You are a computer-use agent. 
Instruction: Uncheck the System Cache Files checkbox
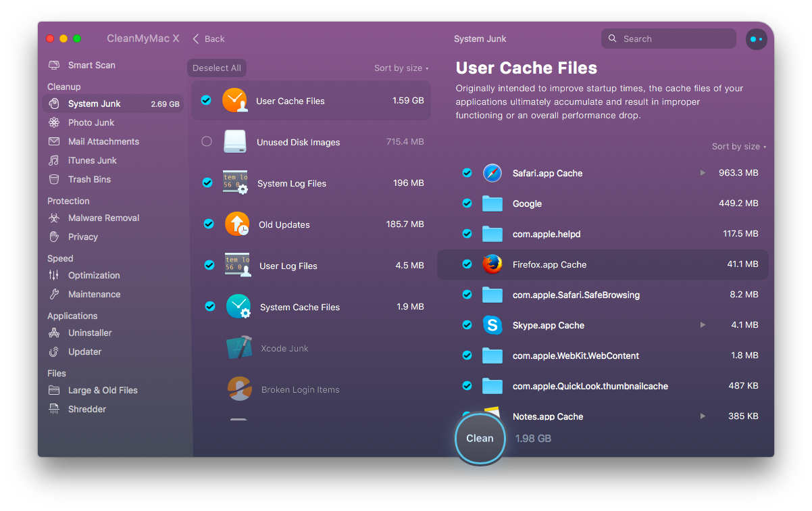pos(210,306)
